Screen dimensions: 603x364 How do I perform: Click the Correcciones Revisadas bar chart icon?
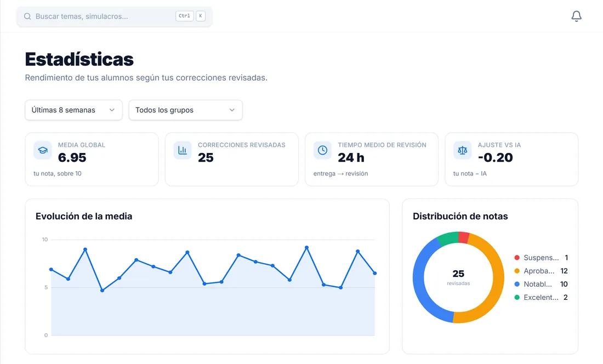point(183,150)
